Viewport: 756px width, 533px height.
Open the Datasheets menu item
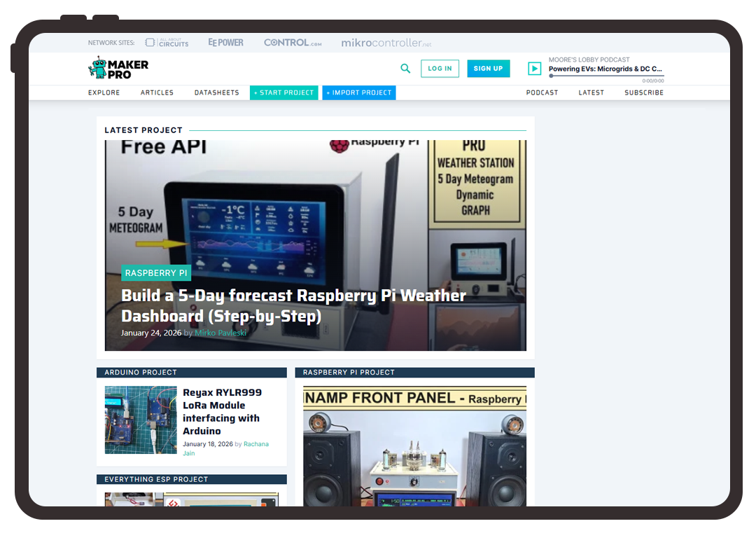[x=216, y=92]
